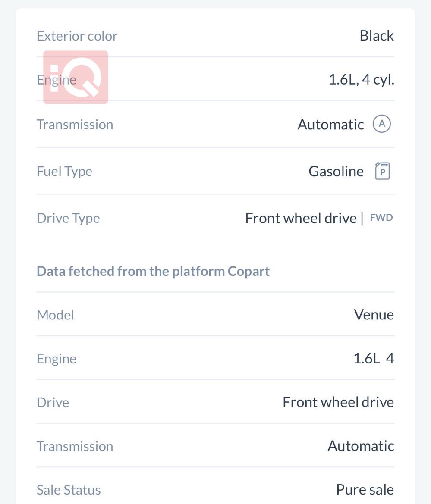
Task: Click the Fuel Type label
Action: (65, 171)
